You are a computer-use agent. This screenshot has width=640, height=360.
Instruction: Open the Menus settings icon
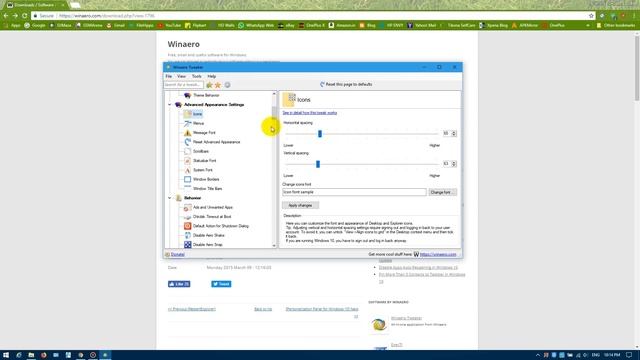tap(187, 123)
